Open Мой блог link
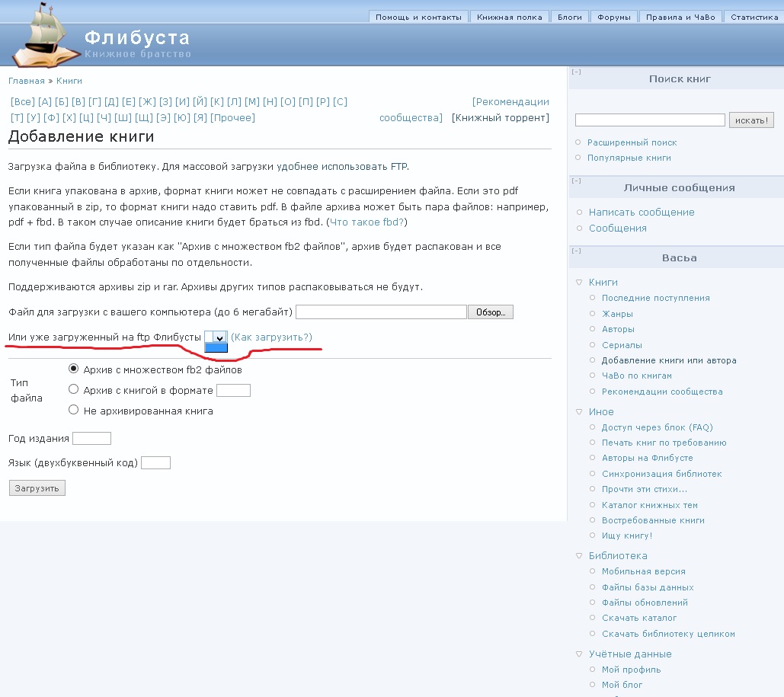Viewport: 784px width, 697px height. pyautogui.click(x=622, y=685)
